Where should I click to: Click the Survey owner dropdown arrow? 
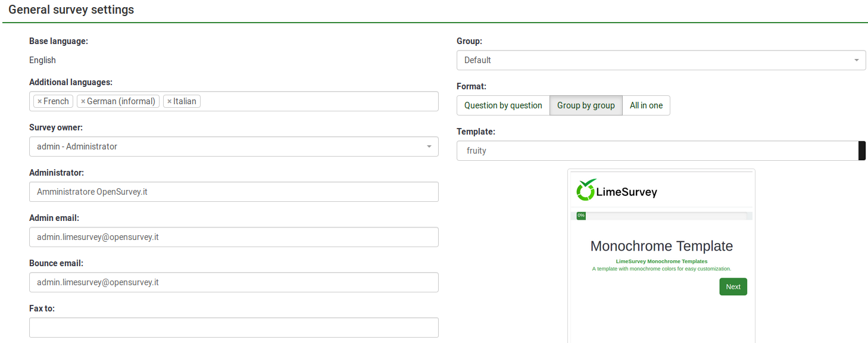click(x=429, y=146)
